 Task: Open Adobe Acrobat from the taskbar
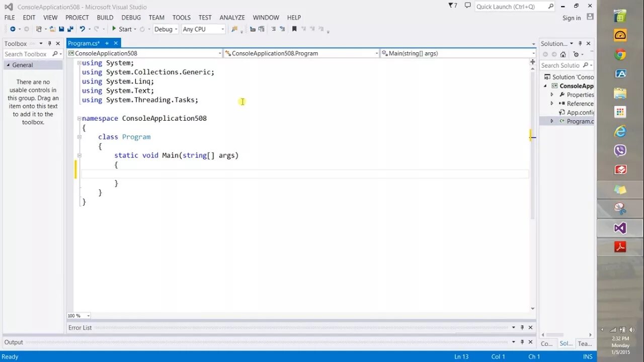tap(620, 247)
